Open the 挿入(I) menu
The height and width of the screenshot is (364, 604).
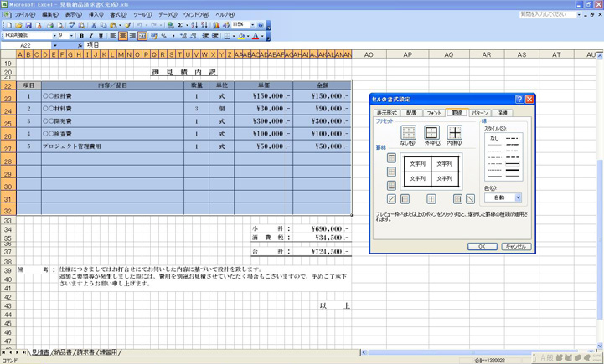96,14
